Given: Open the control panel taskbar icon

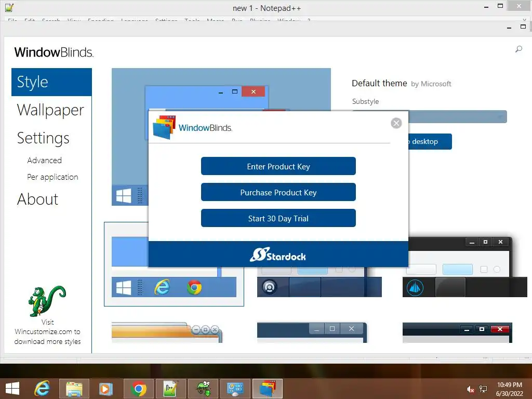Looking at the screenshot, I should [x=235, y=389].
